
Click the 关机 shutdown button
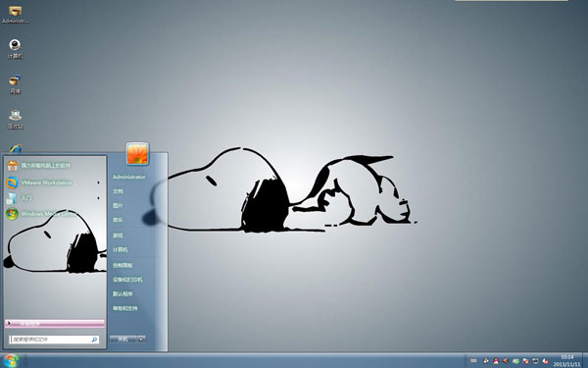[123, 340]
